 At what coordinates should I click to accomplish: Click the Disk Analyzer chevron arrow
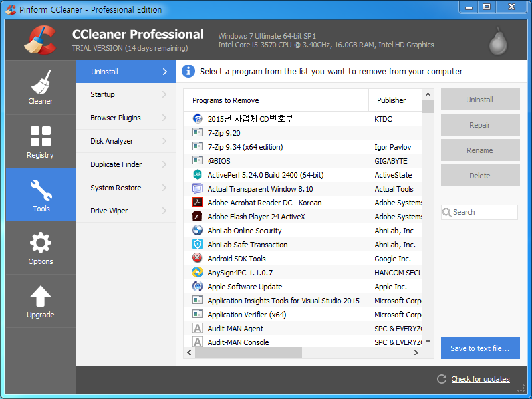(x=164, y=141)
